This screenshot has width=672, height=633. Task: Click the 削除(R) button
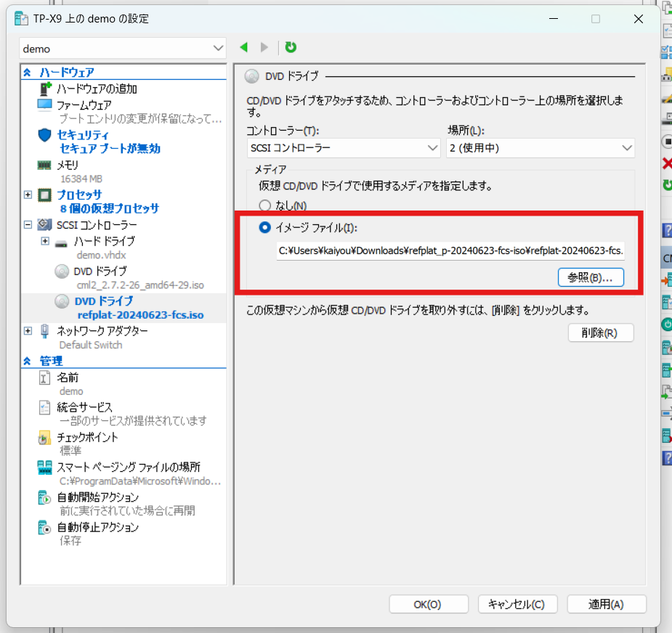(600, 332)
